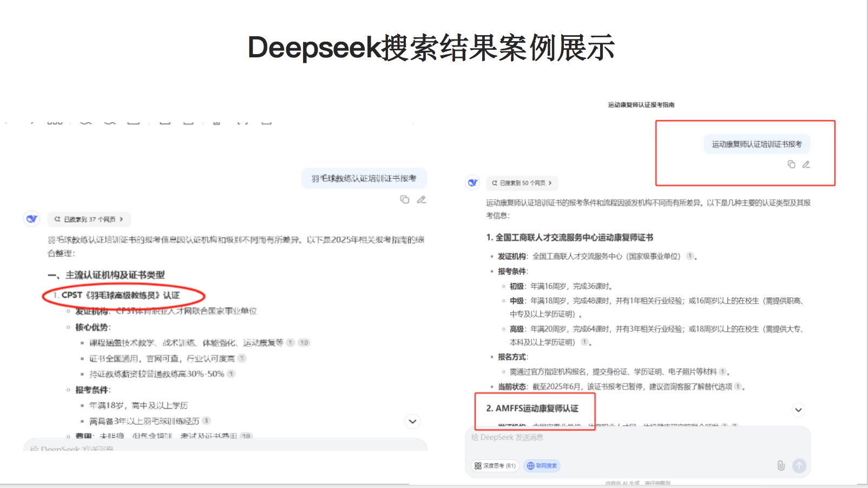Expand the 已搜索到 50 个网页 sources list
The height and width of the screenshot is (488, 868).
click(x=522, y=183)
